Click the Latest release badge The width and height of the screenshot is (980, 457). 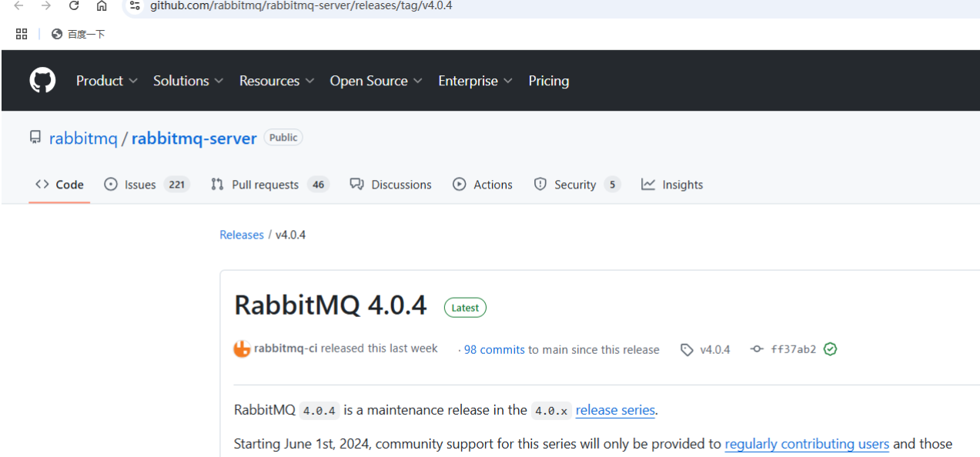[465, 308]
